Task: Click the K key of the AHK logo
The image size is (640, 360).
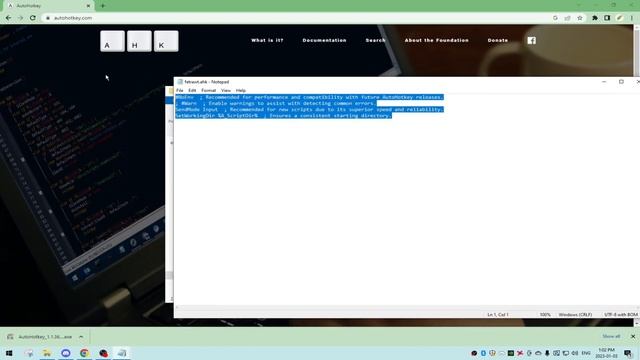Action: coord(166,41)
